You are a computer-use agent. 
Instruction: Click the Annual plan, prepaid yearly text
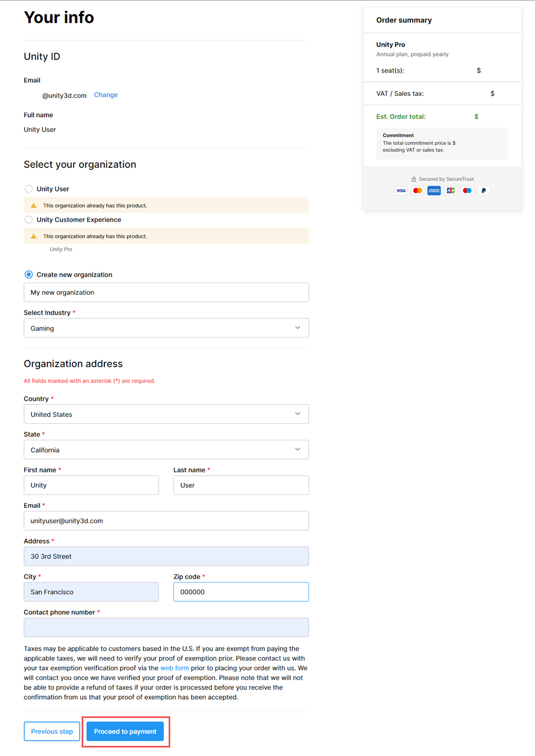[412, 54]
